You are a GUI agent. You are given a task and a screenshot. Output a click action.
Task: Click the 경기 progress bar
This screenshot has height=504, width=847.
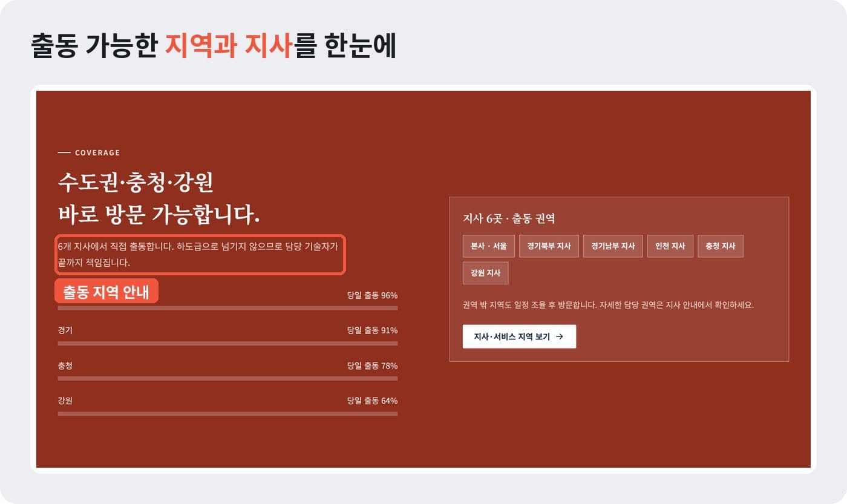coord(227,343)
